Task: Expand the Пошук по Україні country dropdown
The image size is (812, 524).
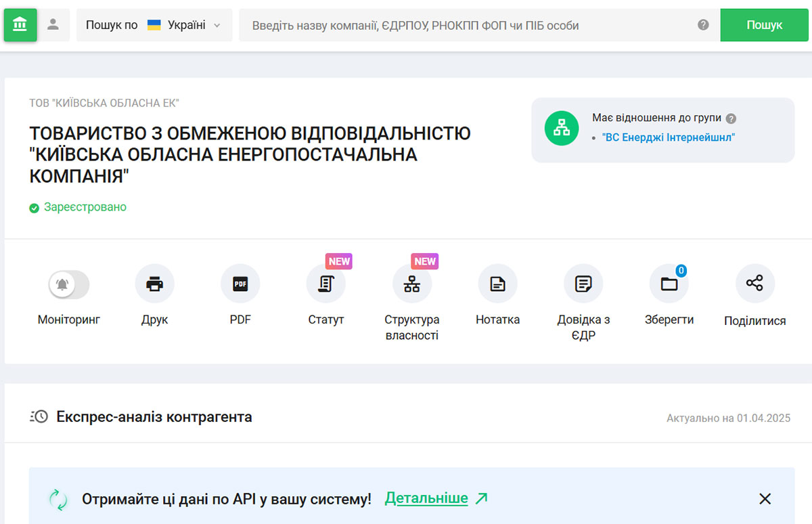Action: click(x=154, y=25)
